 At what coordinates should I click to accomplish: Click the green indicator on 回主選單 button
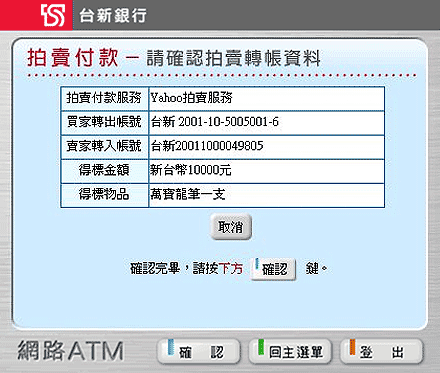pyautogui.click(x=261, y=347)
